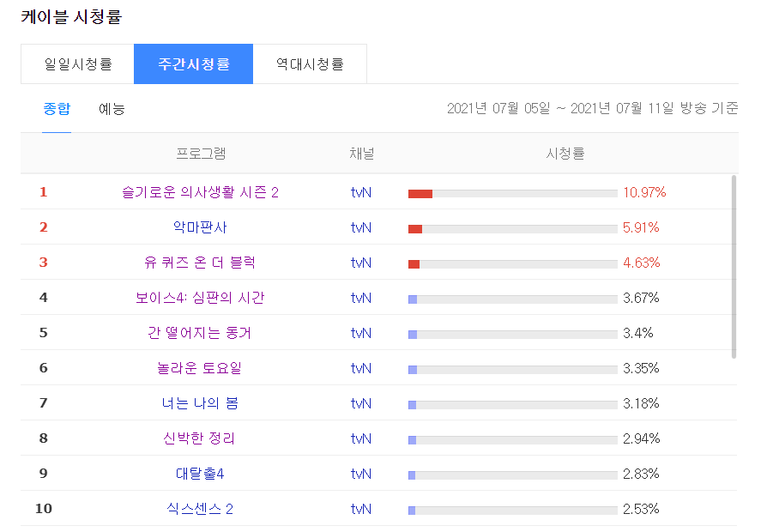Click tvN channel link in 식스센스 2 row
This screenshot has height=532, width=767.
click(x=361, y=510)
